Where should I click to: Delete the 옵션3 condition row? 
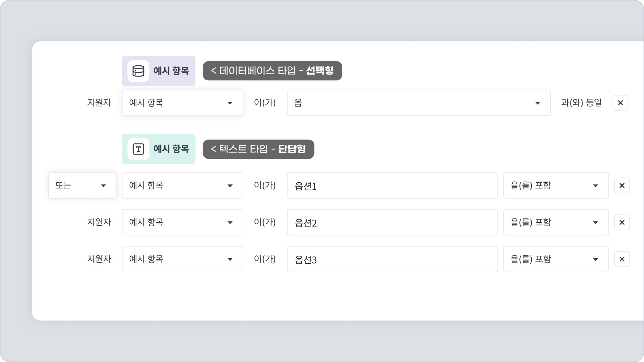(622, 259)
